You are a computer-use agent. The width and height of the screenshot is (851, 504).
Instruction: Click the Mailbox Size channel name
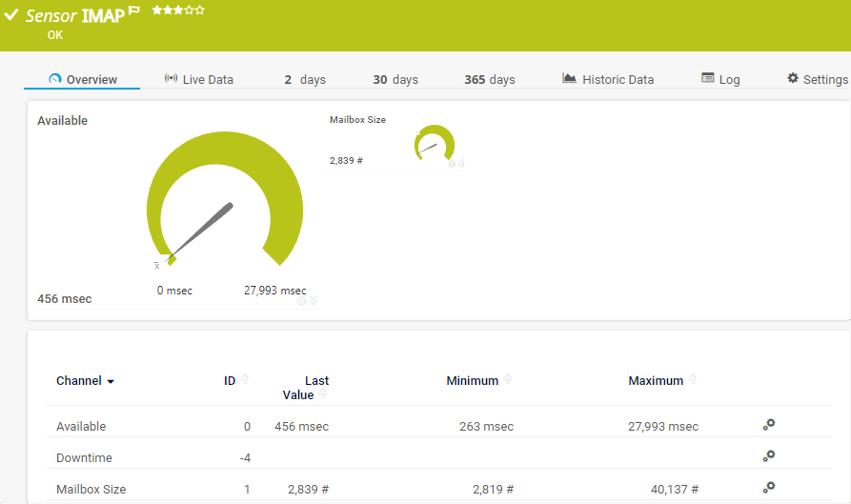(x=91, y=489)
